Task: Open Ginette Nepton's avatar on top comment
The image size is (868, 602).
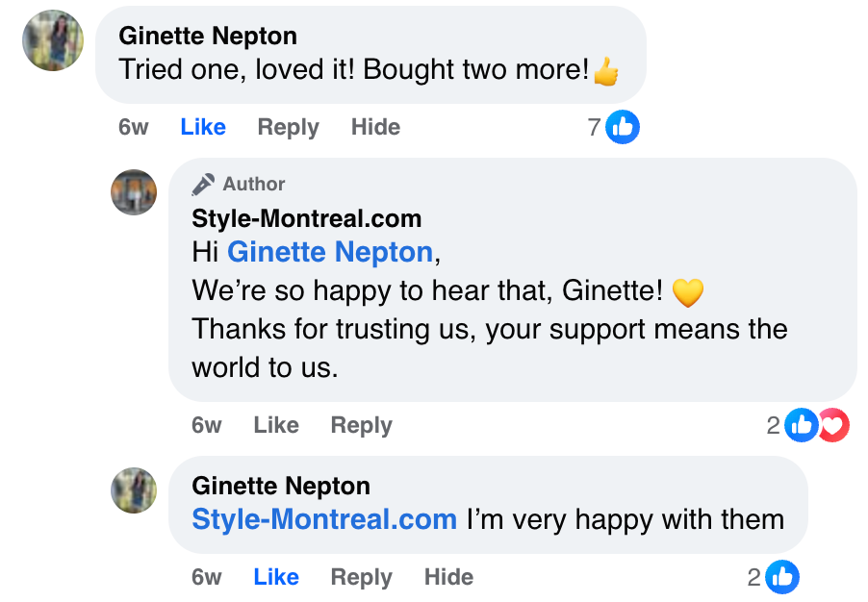Action: 53,40
